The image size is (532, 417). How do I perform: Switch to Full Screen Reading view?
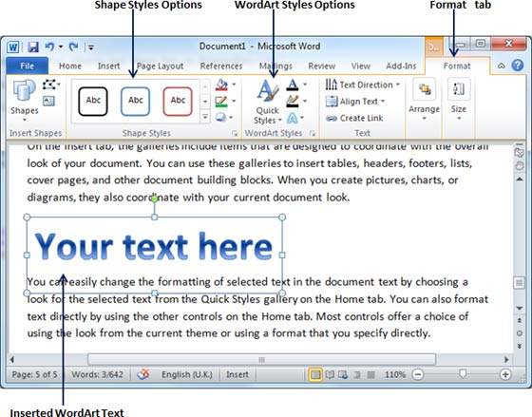pos(330,374)
